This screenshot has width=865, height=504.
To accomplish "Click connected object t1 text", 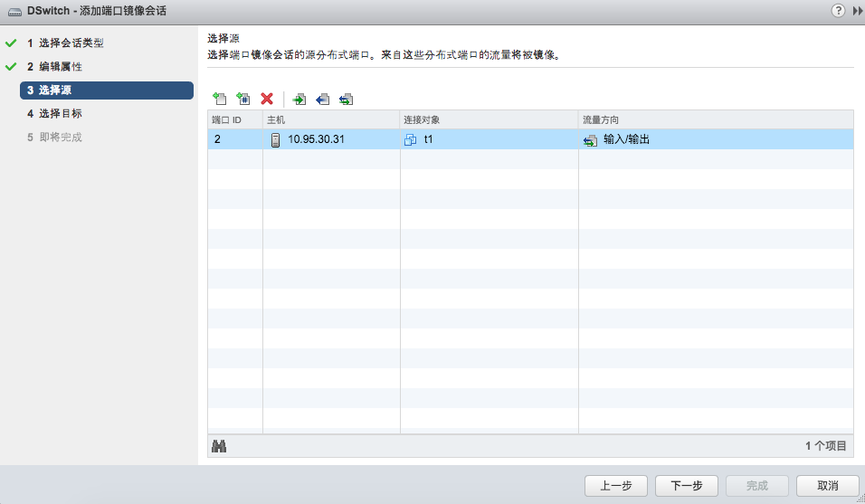I will pos(428,139).
